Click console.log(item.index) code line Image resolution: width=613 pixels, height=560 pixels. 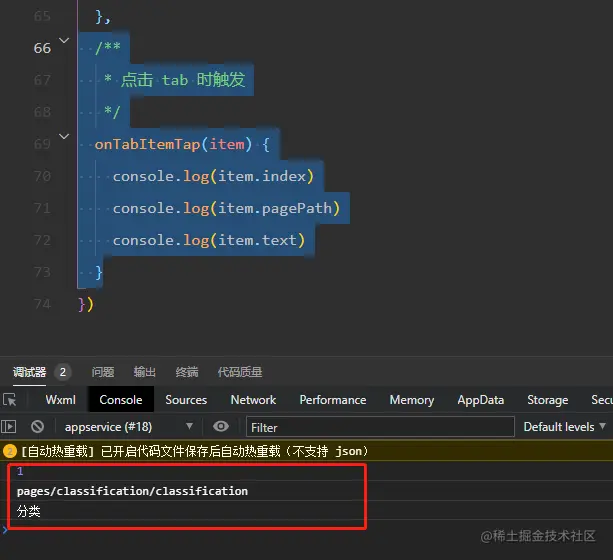click(x=213, y=176)
